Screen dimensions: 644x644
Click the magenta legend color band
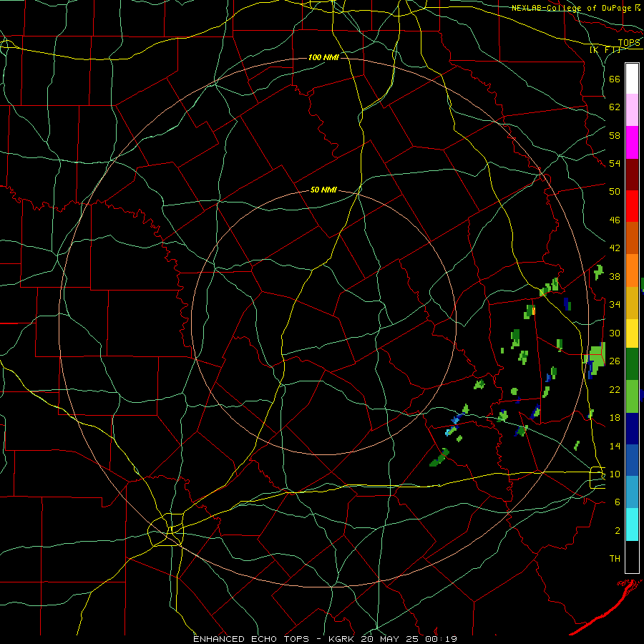632,142
